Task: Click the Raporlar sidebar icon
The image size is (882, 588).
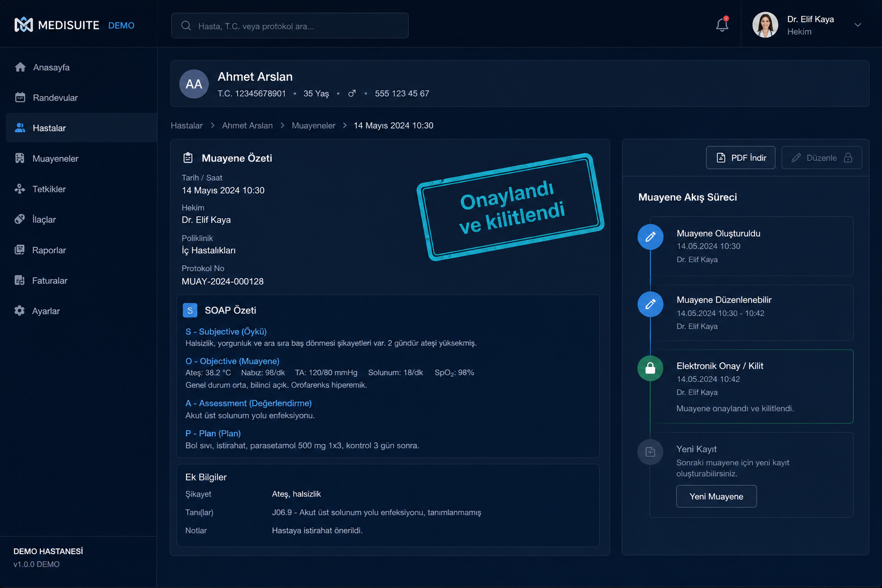Action: click(x=20, y=250)
